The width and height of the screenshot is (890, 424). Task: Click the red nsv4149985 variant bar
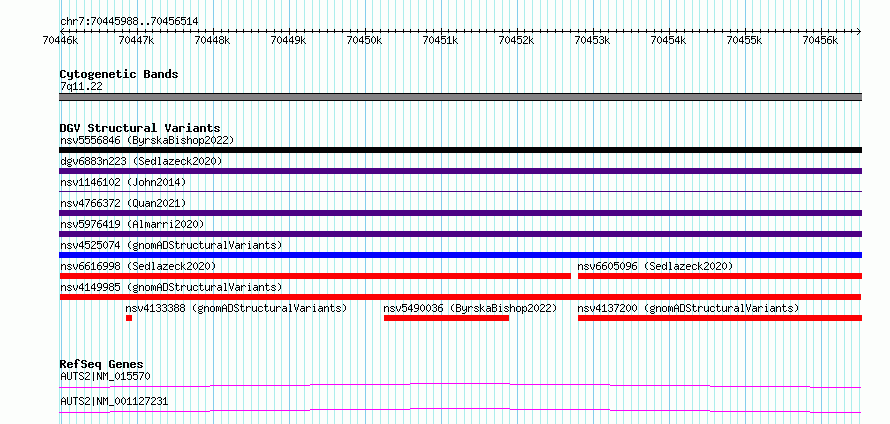[461, 297]
